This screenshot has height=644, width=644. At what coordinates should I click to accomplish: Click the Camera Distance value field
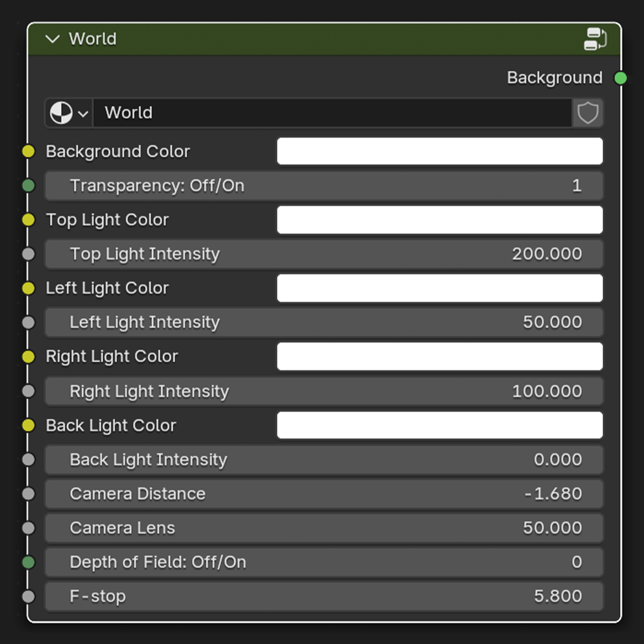click(x=324, y=494)
